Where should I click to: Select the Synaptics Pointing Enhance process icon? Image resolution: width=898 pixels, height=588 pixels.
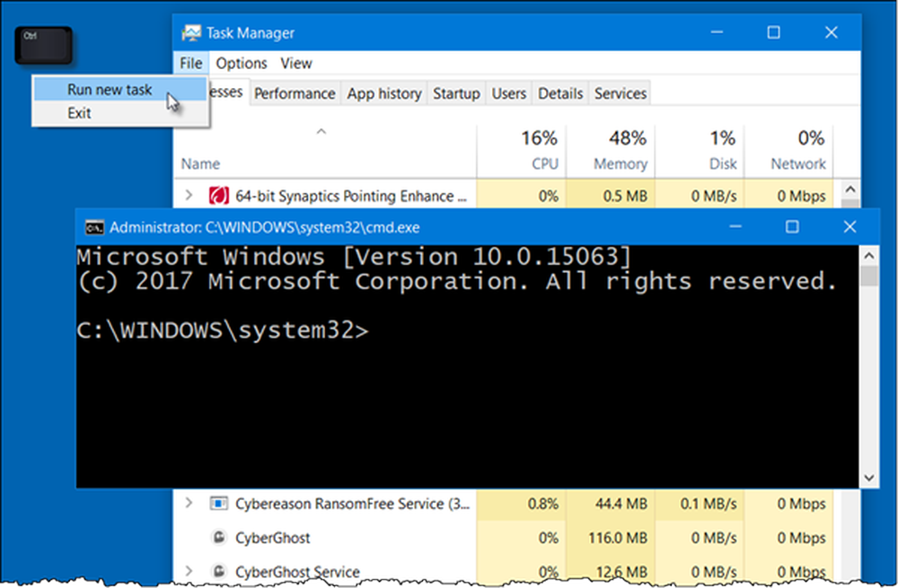pos(217,195)
